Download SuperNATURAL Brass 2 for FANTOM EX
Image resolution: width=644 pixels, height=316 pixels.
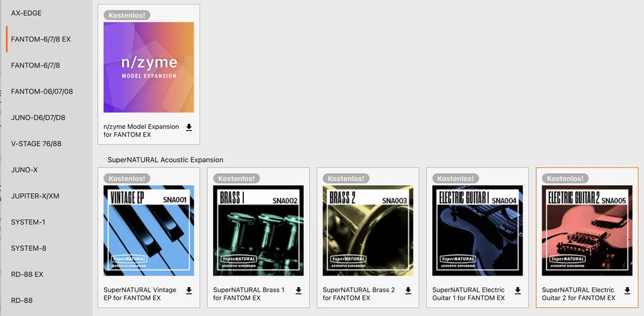(x=408, y=291)
